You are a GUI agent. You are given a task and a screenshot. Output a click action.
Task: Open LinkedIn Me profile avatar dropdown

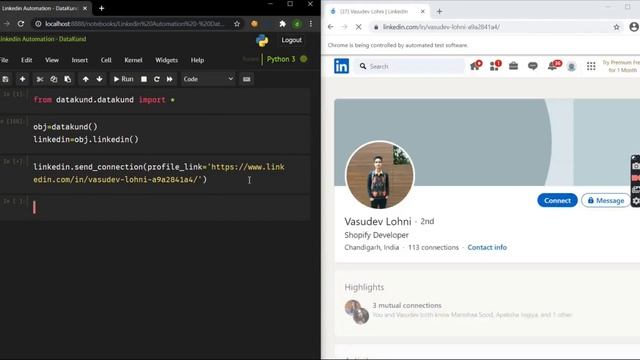pyautogui.click(x=571, y=67)
